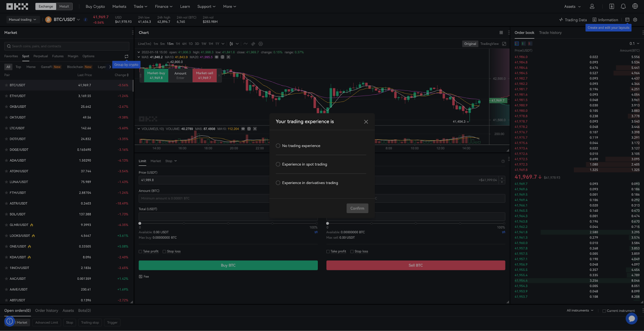Click the Confirm button in the dialog
The width and height of the screenshot is (644, 331).
coord(357,208)
